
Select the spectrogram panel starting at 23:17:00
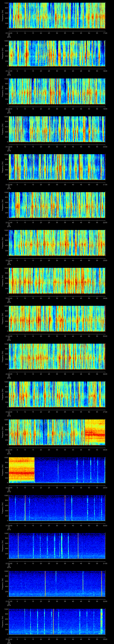click(57, 53)
